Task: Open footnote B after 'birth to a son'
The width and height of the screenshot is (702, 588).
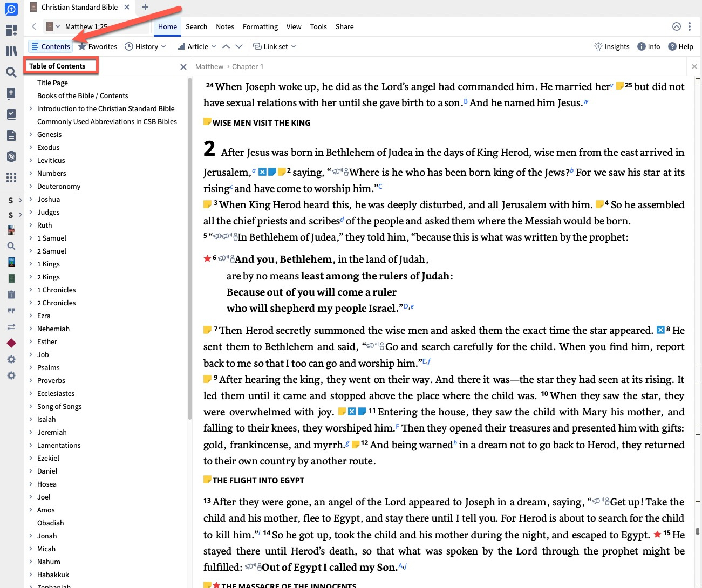Action: tap(466, 101)
